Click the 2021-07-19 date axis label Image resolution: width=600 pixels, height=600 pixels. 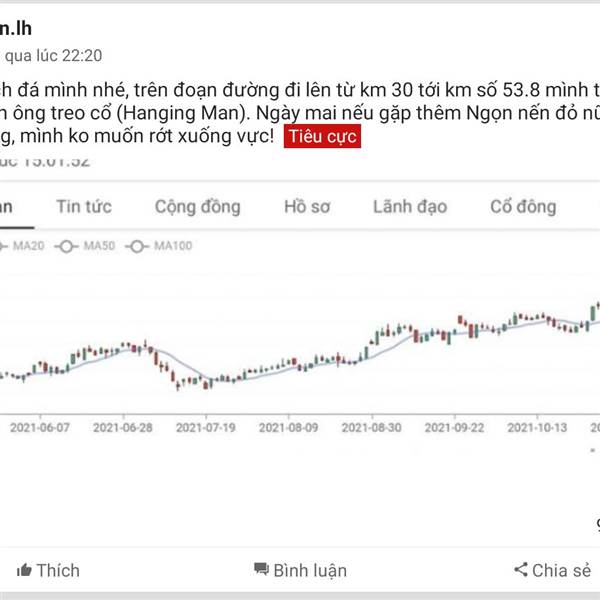click(205, 427)
